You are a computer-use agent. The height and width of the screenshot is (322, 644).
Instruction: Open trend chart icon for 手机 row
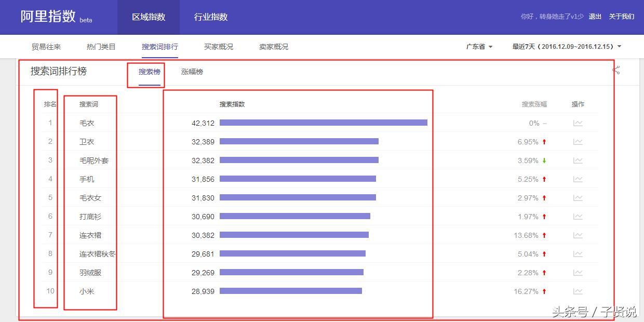(x=578, y=179)
